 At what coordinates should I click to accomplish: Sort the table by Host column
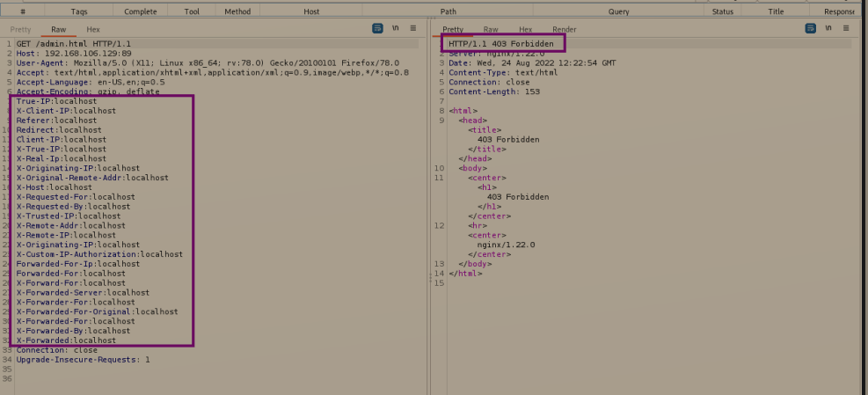[311, 11]
